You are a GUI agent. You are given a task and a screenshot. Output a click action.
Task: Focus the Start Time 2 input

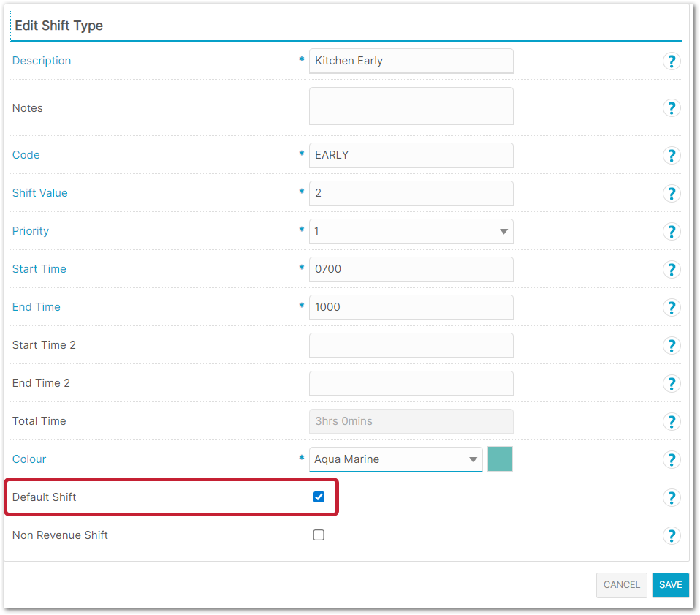(x=411, y=345)
